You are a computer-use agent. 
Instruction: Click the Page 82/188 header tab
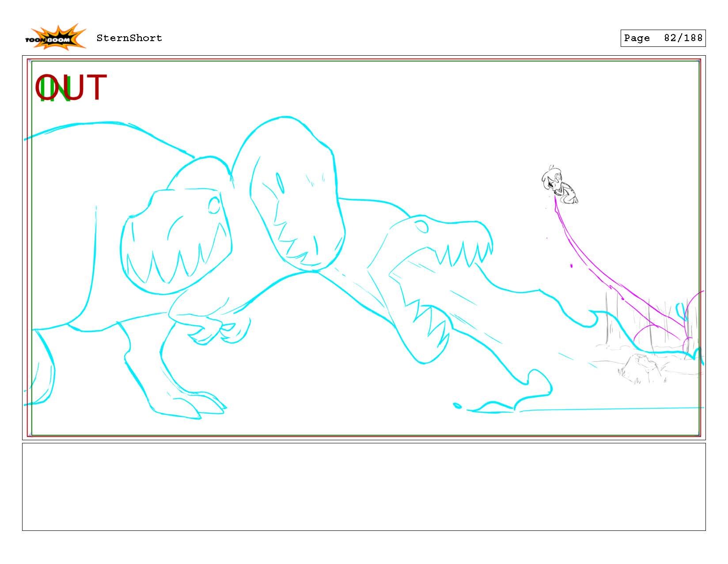point(663,38)
